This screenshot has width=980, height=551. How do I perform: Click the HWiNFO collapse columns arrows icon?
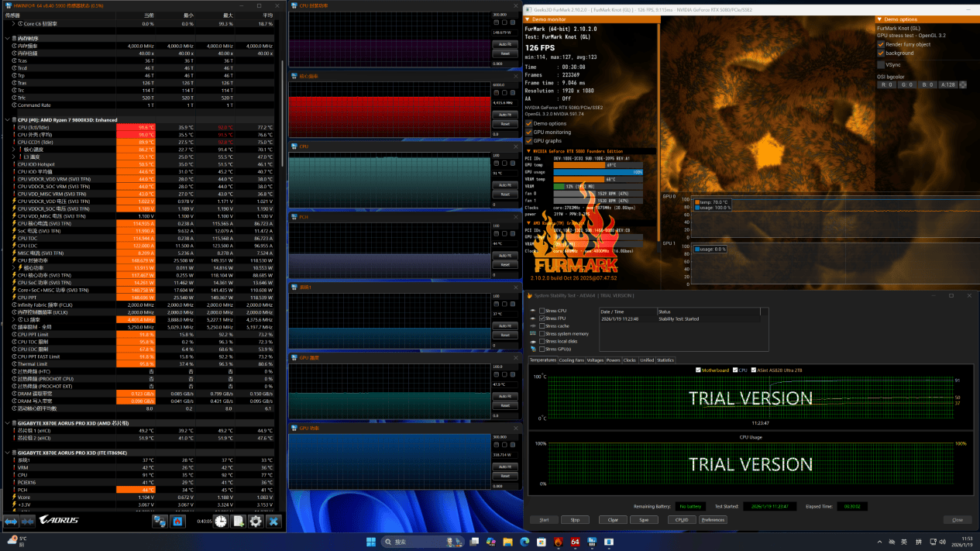coord(27,522)
